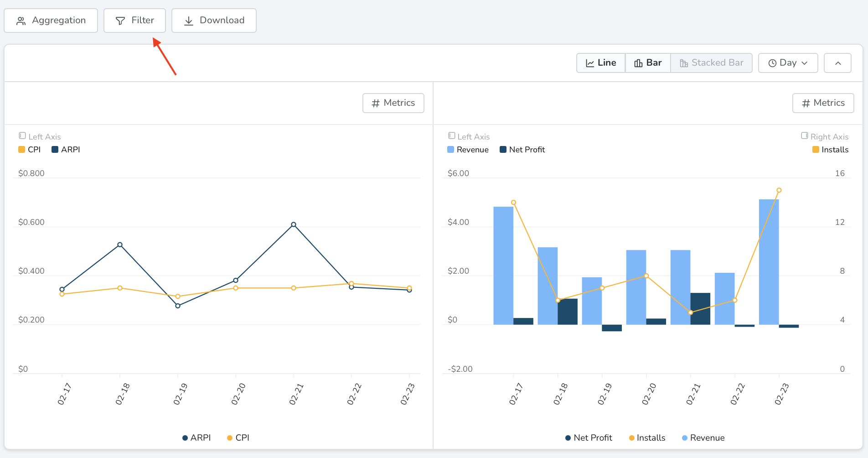Click the ARPI data point on 02-21
Screen dimensions: 868x458
pyautogui.click(x=294, y=224)
